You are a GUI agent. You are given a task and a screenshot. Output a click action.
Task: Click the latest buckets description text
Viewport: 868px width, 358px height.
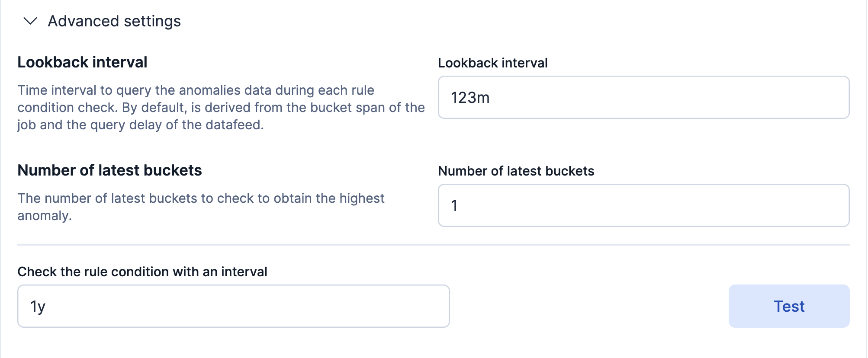tap(200, 207)
